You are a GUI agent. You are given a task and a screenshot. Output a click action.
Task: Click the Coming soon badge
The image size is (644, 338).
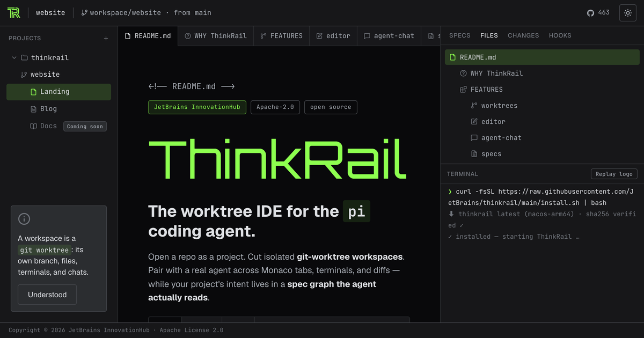click(x=85, y=127)
